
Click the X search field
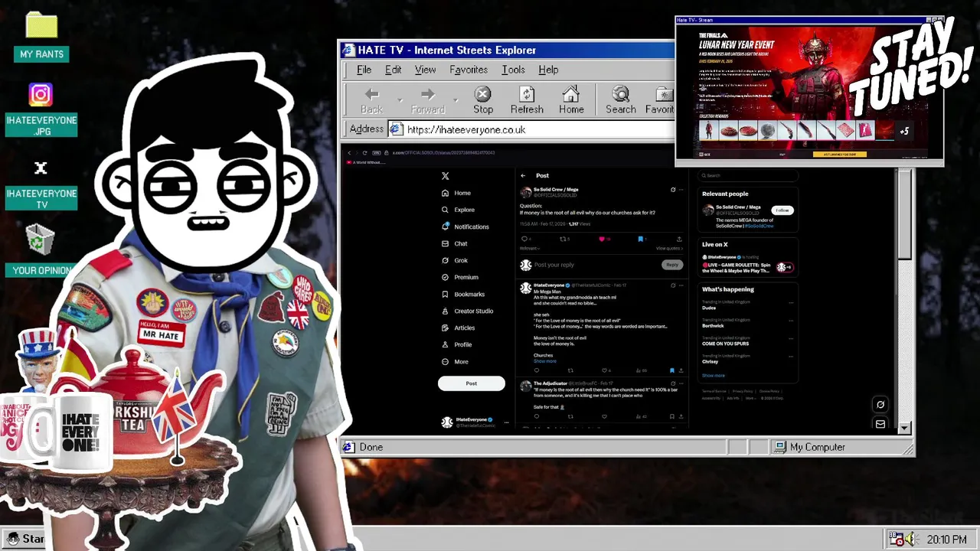pyautogui.click(x=747, y=175)
